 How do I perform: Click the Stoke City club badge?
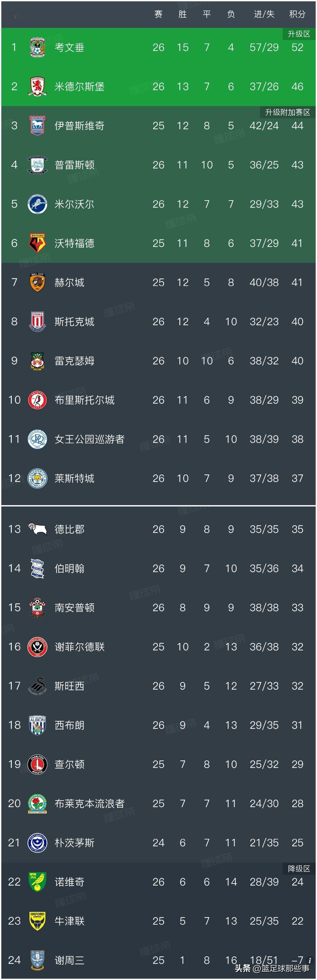point(37,322)
